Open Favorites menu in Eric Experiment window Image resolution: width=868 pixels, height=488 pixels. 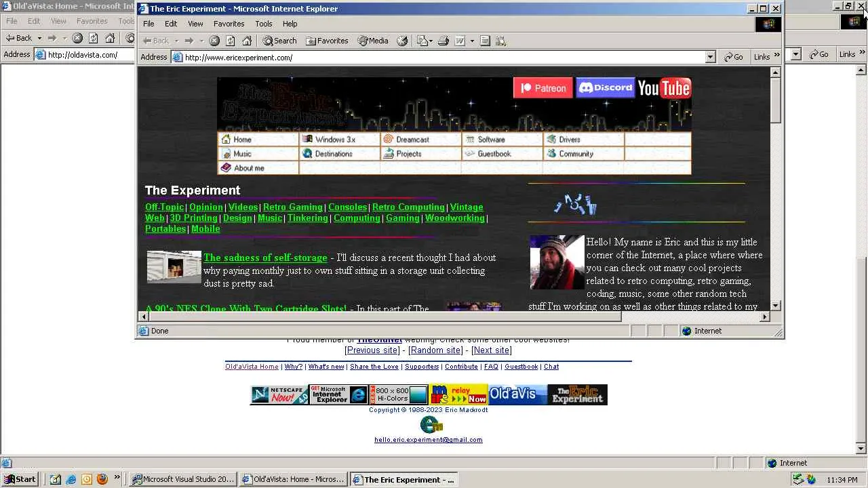coord(229,24)
